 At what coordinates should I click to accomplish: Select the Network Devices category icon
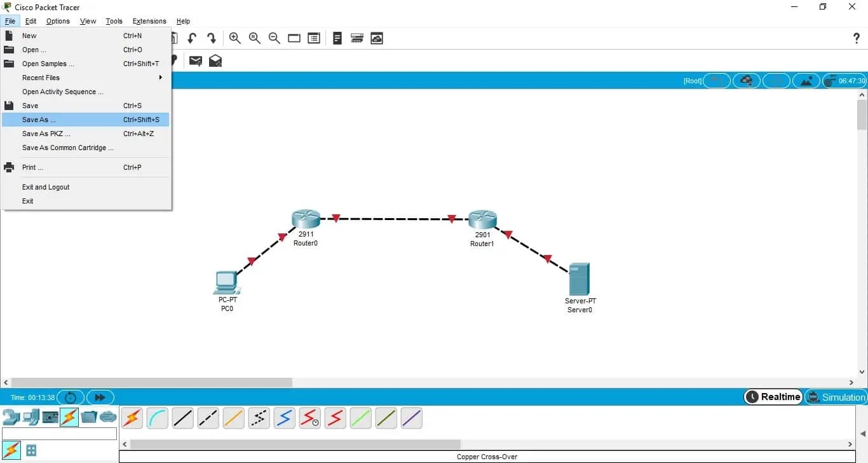11,417
